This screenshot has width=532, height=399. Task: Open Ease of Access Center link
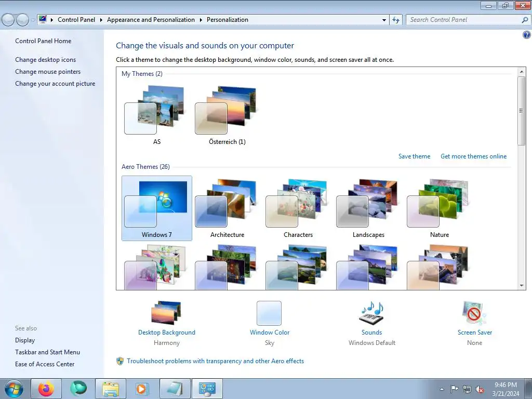point(45,364)
